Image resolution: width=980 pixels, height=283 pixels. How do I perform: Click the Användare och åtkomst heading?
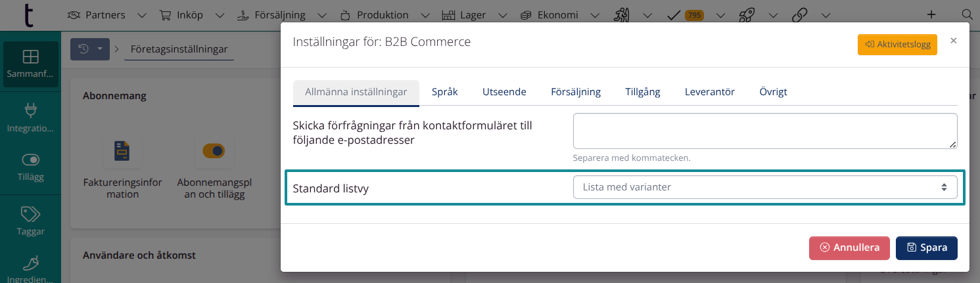pyautogui.click(x=139, y=255)
